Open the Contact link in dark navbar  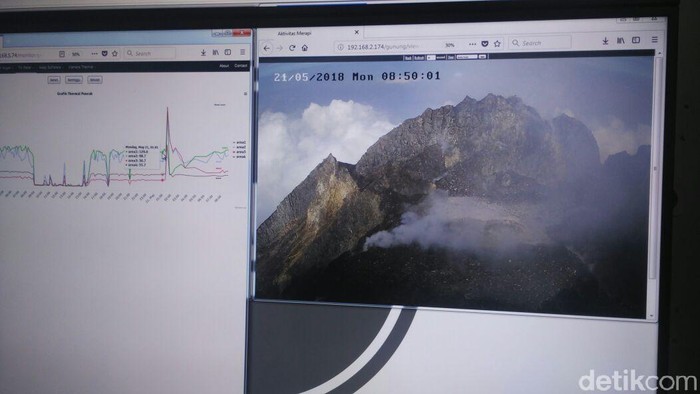coord(240,66)
